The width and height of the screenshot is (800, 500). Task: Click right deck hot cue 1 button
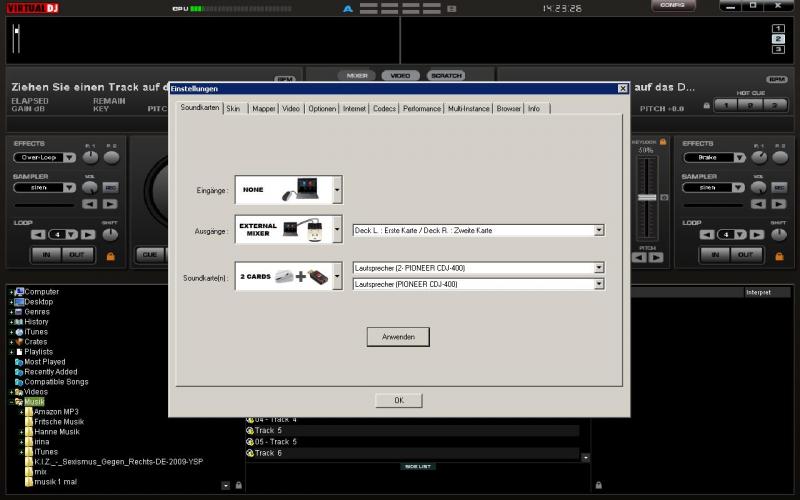click(x=726, y=106)
